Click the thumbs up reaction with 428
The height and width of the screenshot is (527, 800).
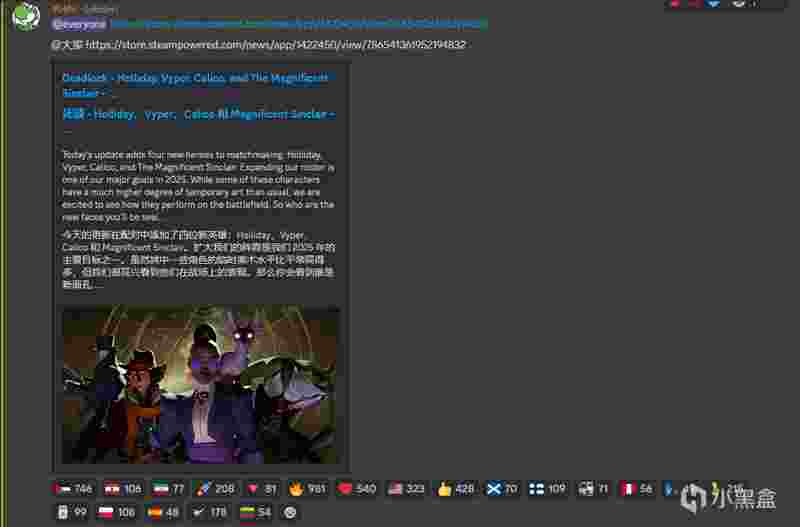coord(455,489)
